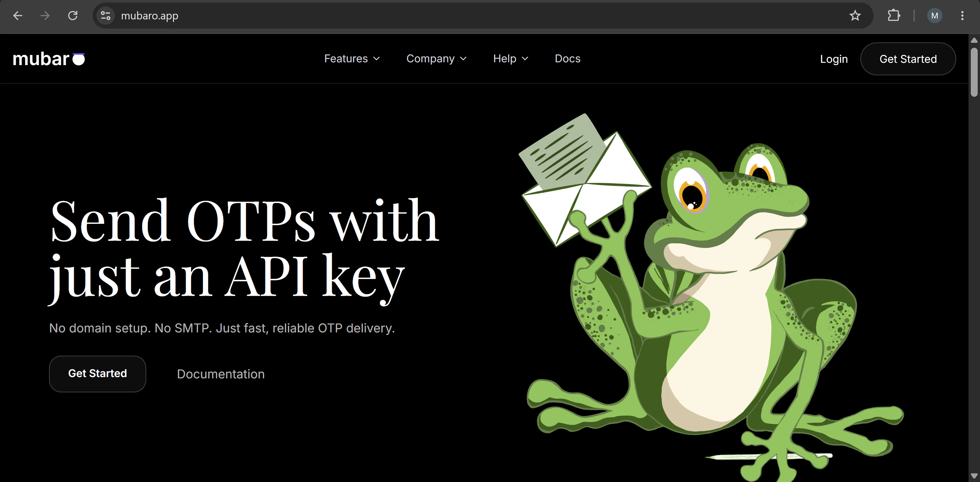Click the scrollbar up arrow

tap(974, 40)
